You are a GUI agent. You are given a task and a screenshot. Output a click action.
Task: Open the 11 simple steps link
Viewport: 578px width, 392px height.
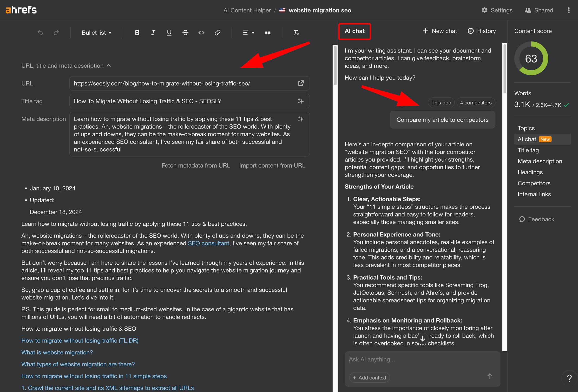94,376
